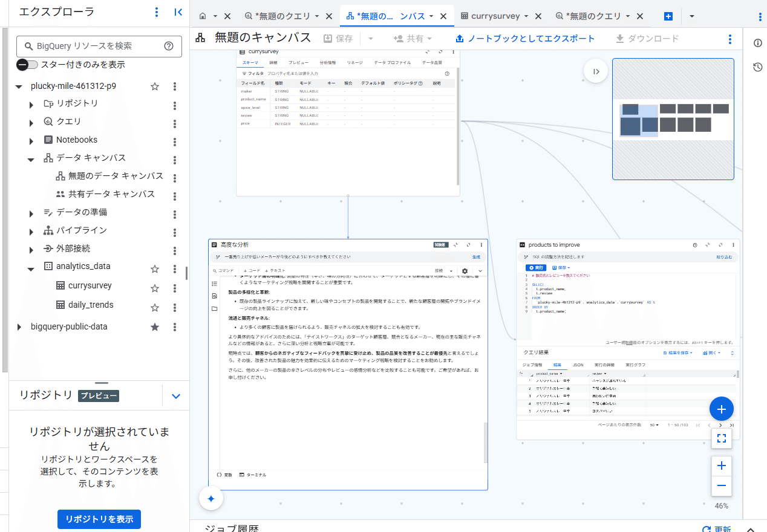This screenshot has width=767, height=532.
Task: Click the ダウンロード icon in the canvas header
Action: click(618, 38)
